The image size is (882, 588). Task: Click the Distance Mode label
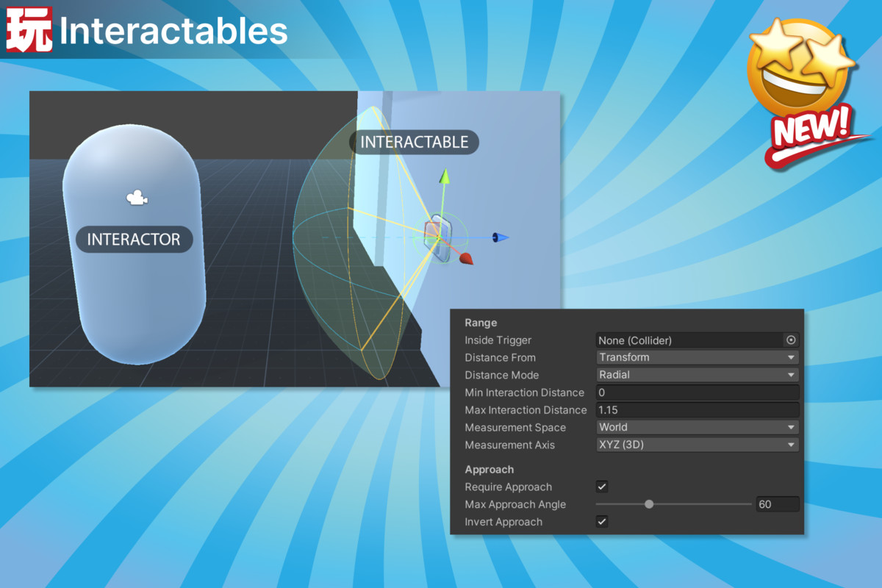[x=501, y=375]
